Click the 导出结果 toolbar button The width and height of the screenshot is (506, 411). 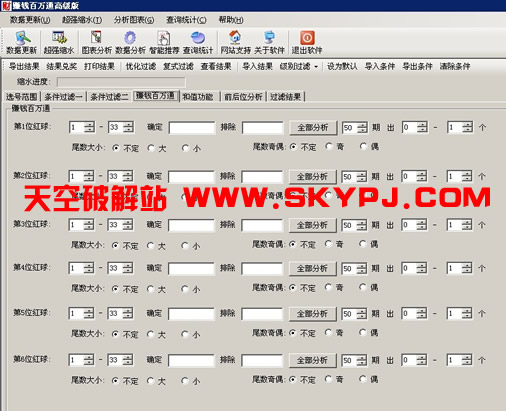click(x=24, y=66)
